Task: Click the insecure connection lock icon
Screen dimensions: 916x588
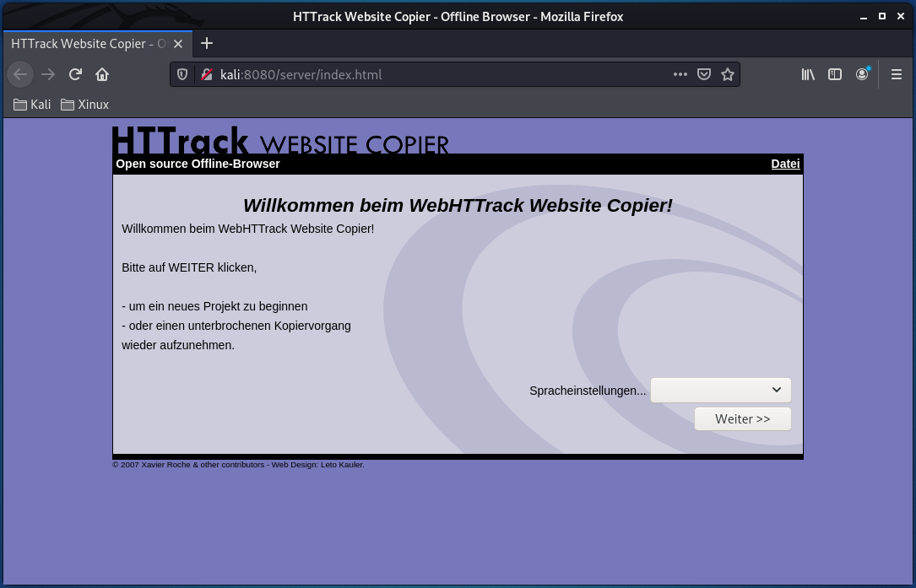Action: pos(206,74)
